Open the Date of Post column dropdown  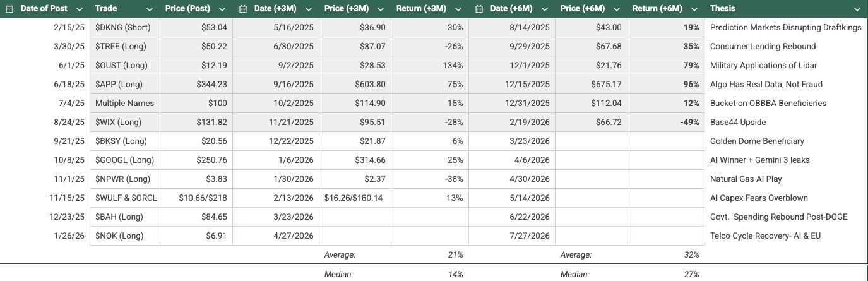click(79, 9)
